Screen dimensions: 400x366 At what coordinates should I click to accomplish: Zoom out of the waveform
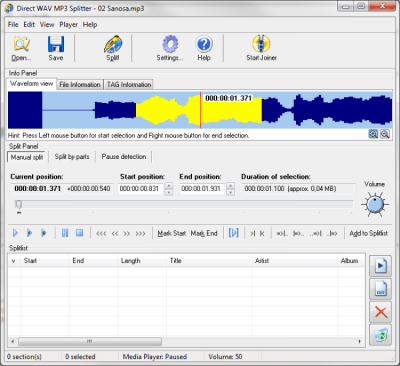(385, 134)
